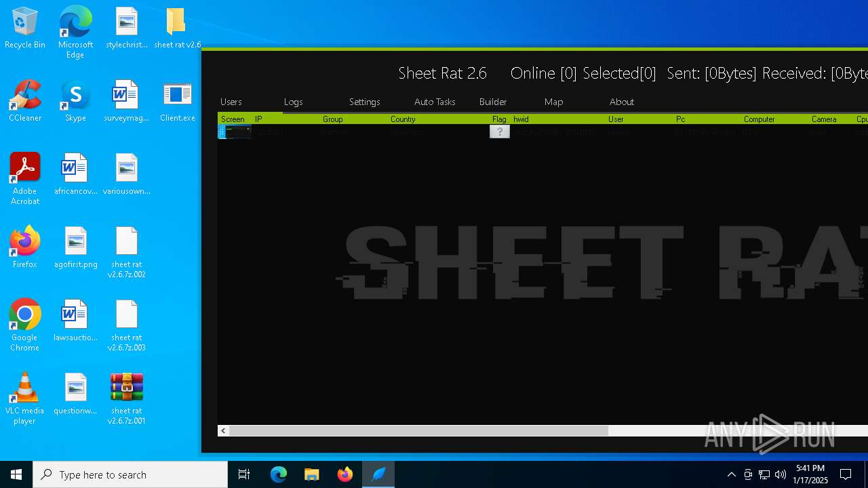
Task: Open File Explorer from the taskbar
Action: coord(312,474)
